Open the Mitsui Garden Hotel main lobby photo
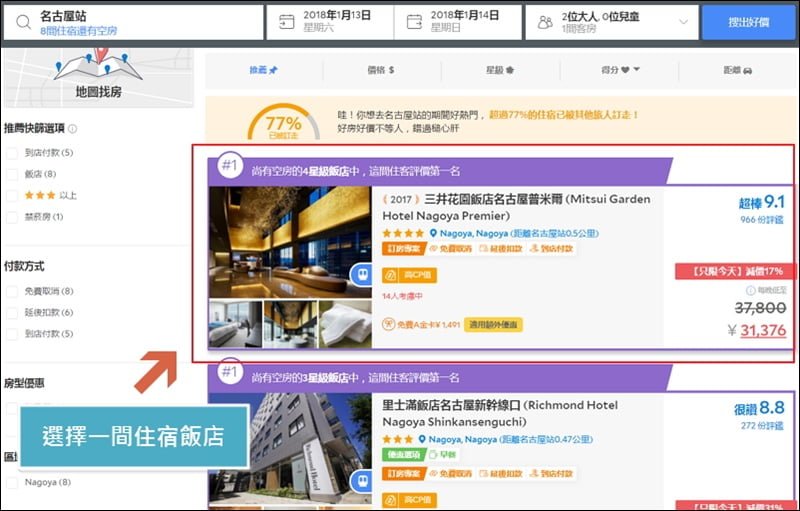This screenshot has height=511, width=800. tap(290, 242)
